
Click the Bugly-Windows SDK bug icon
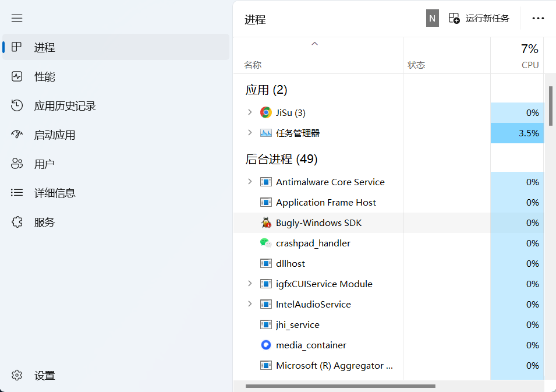(x=265, y=223)
